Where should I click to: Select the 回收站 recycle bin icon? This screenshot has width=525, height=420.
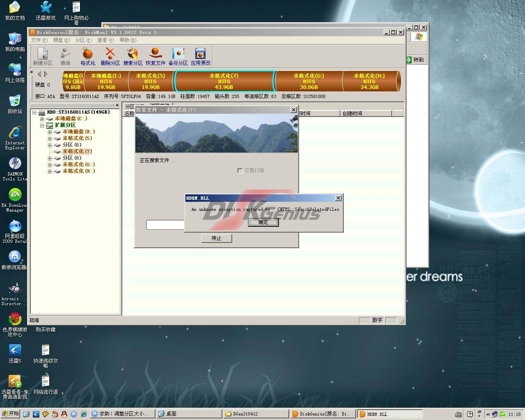(x=15, y=104)
